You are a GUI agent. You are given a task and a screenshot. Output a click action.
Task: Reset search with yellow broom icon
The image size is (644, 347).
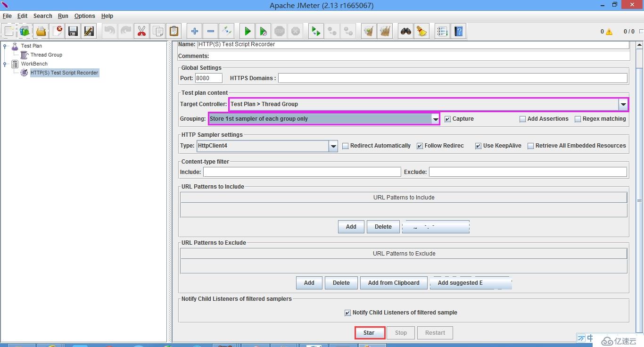click(x=421, y=32)
